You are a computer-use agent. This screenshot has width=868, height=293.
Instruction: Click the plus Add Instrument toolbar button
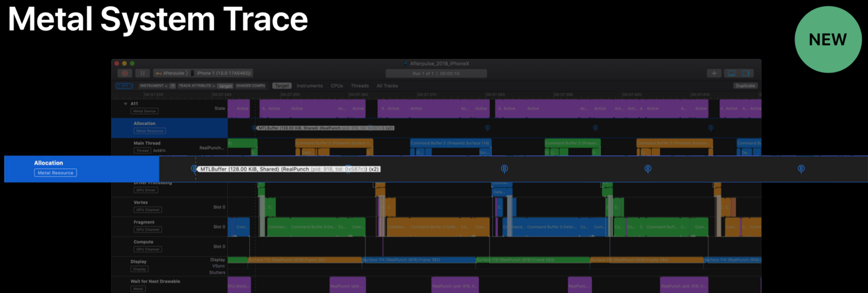point(714,73)
